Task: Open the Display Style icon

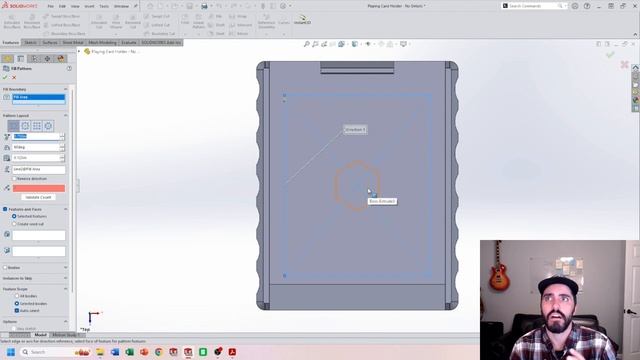Action: pos(355,44)
